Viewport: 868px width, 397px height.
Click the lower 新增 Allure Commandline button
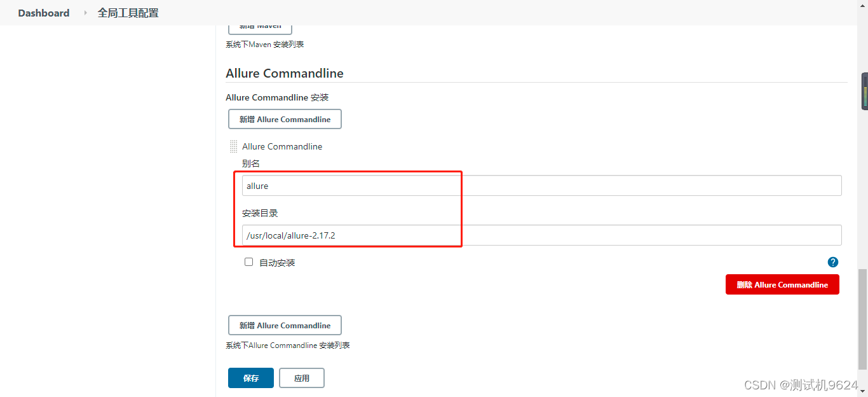coord(285,325)
